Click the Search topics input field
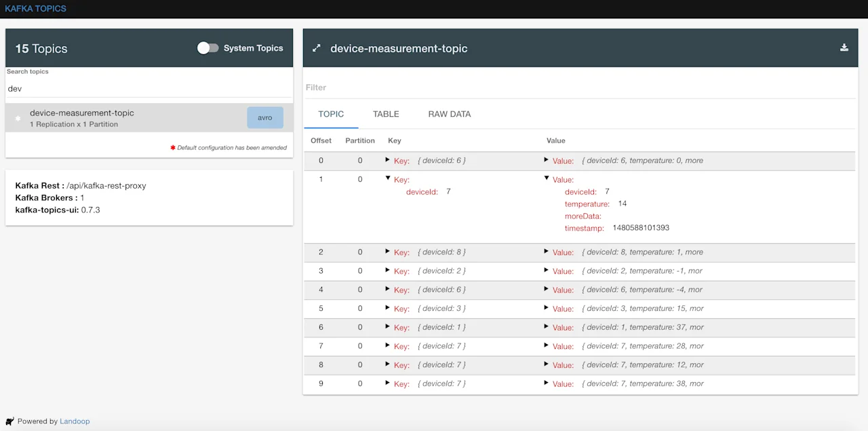Image resolution: width=868 pixels, height=431 pixels. (149, 88)
